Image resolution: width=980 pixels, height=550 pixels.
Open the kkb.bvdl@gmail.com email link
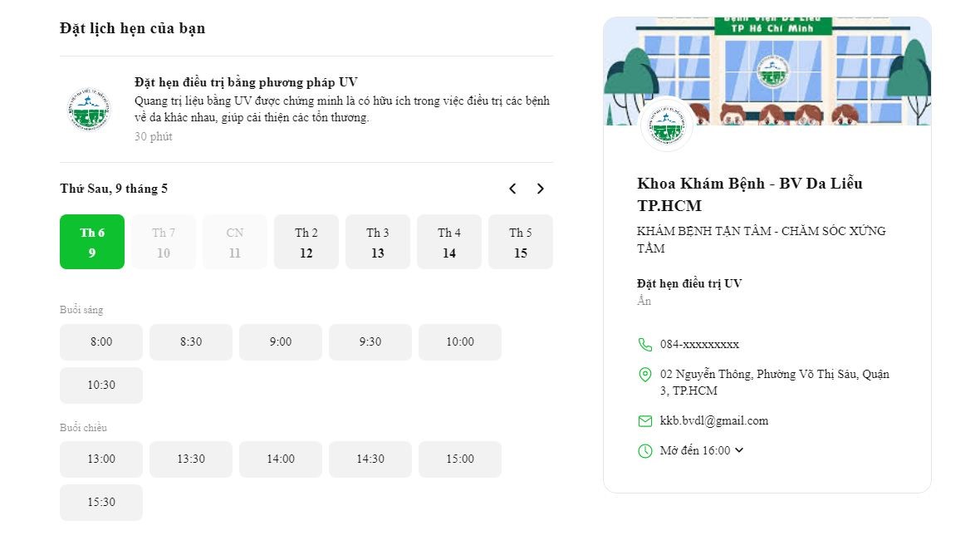coord(714,421)
